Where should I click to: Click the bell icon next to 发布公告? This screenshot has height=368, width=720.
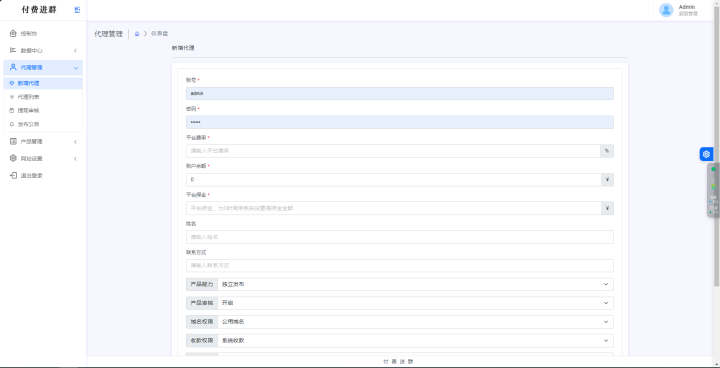pyautogui.click(x=12, y=124)
